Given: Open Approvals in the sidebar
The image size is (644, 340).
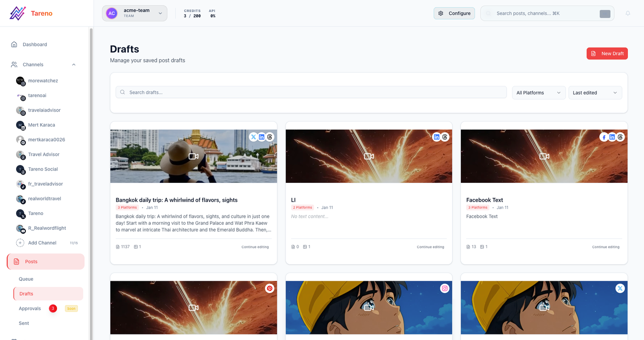Looking at the screenshot, I should pos(30,308).
